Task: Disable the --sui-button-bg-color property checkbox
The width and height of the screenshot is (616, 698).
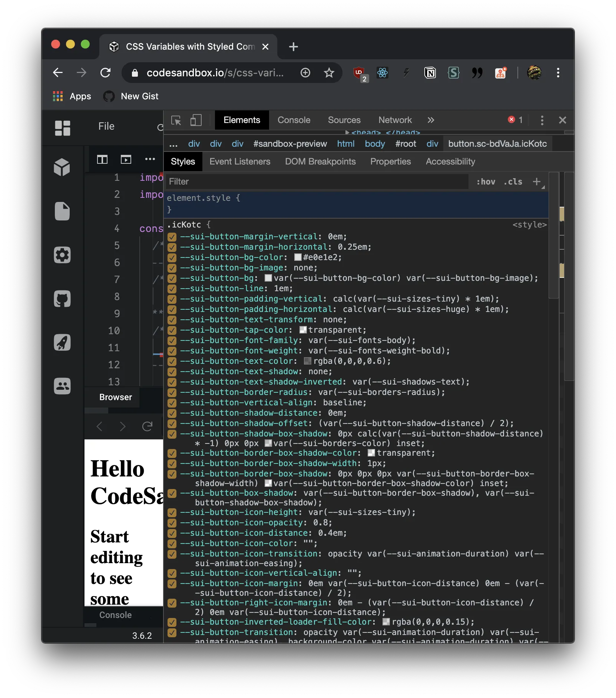Action: pyautogui.click(x=172, y=257)
